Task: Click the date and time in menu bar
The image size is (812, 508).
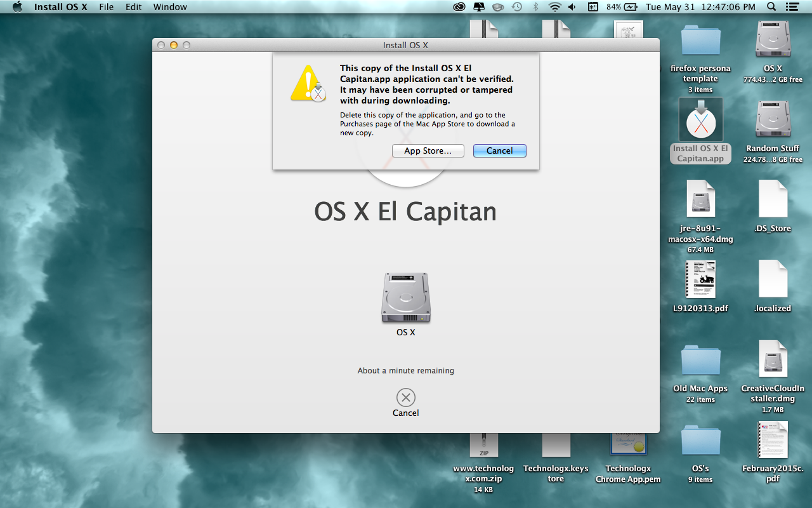Action: click(700, 7)
